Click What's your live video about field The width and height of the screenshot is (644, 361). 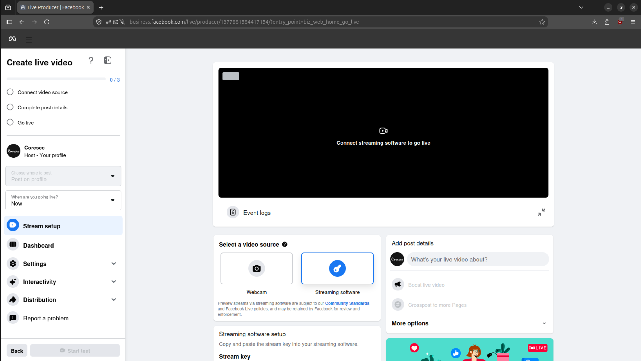click(478, 259)
